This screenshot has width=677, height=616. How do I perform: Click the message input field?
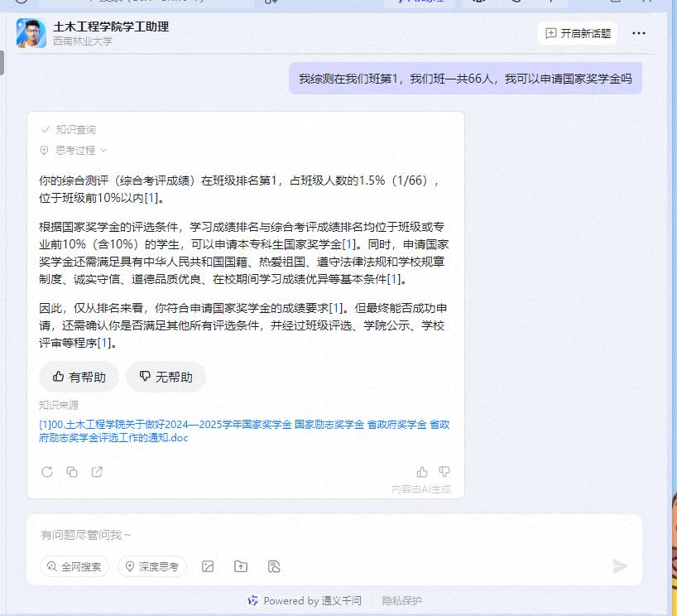(x=331, y=535)
